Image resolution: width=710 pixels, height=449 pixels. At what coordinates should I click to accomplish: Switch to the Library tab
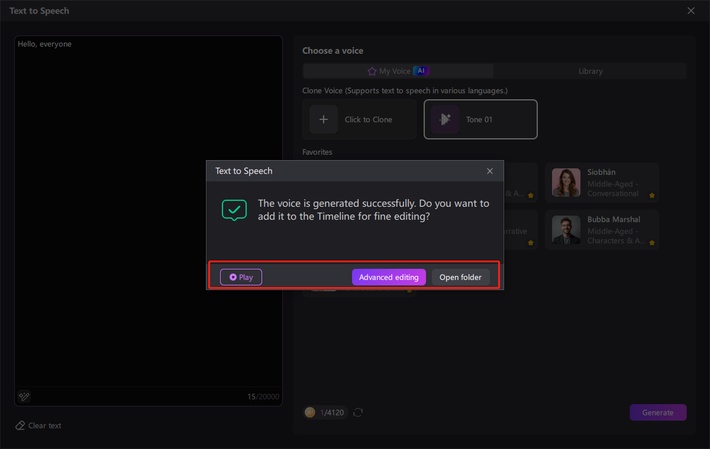point(590,71)
